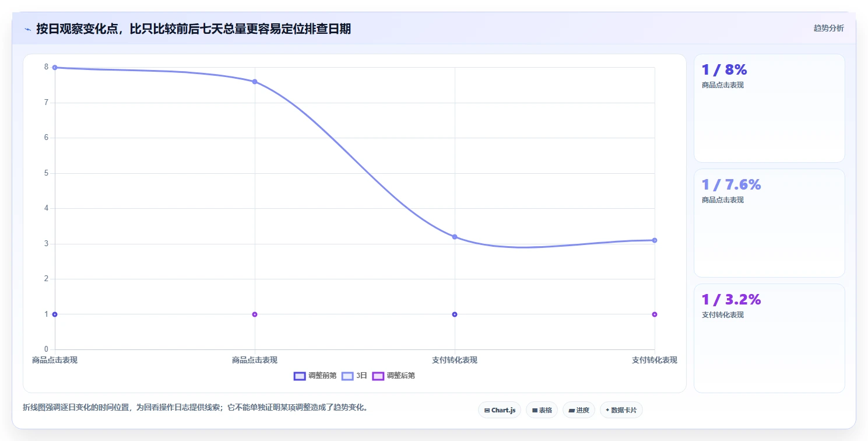This screenshot has width=868, height=441.
Task: Click the line data point at value 8
Action: tap(55, 68)
